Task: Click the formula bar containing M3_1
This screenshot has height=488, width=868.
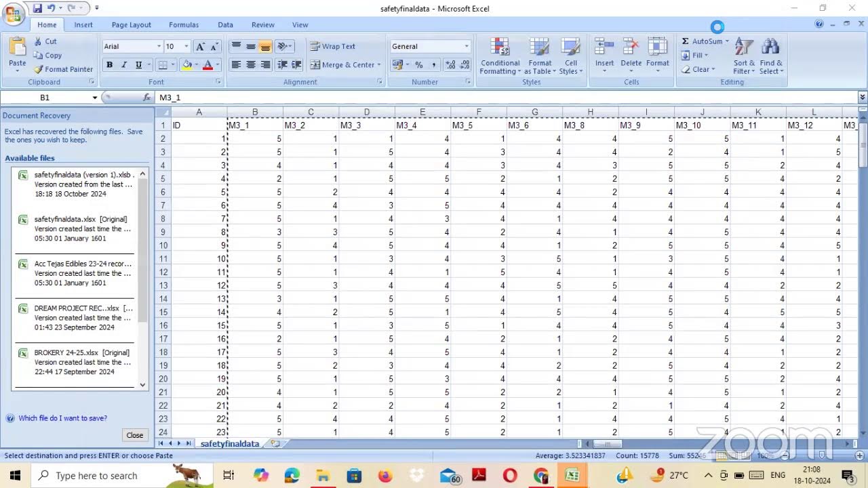Action: tap(505, 98)
